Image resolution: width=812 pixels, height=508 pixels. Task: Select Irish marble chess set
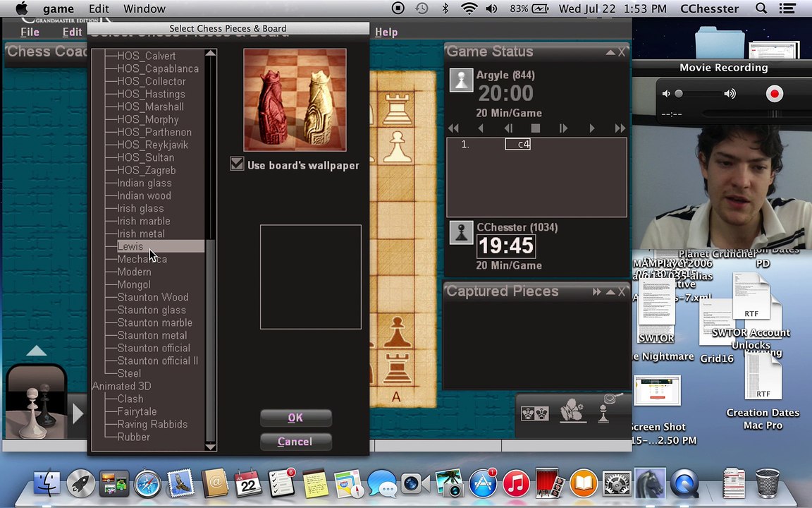click(144, 222)
